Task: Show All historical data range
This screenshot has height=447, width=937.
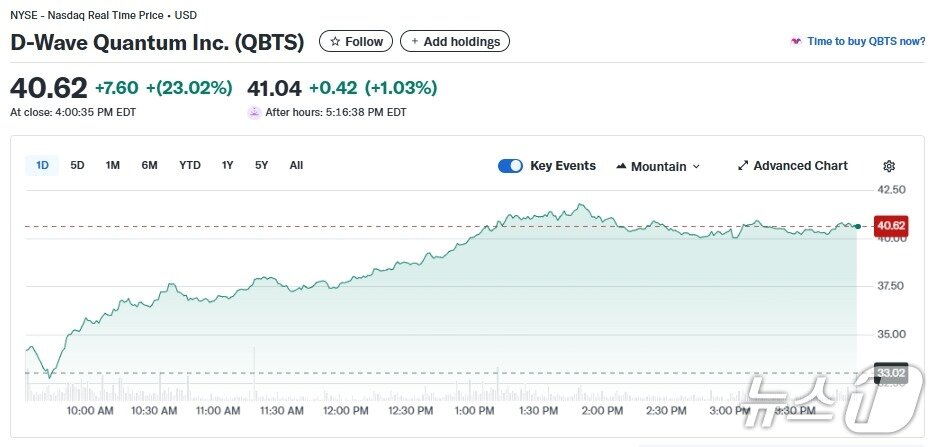Action: (296, 165)
